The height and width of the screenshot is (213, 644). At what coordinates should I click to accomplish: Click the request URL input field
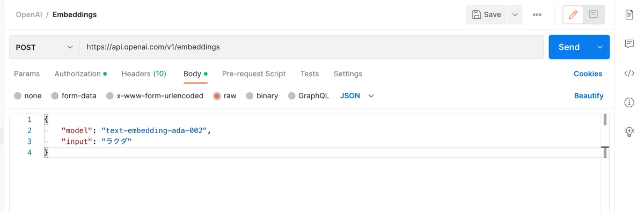coord(311,47)
